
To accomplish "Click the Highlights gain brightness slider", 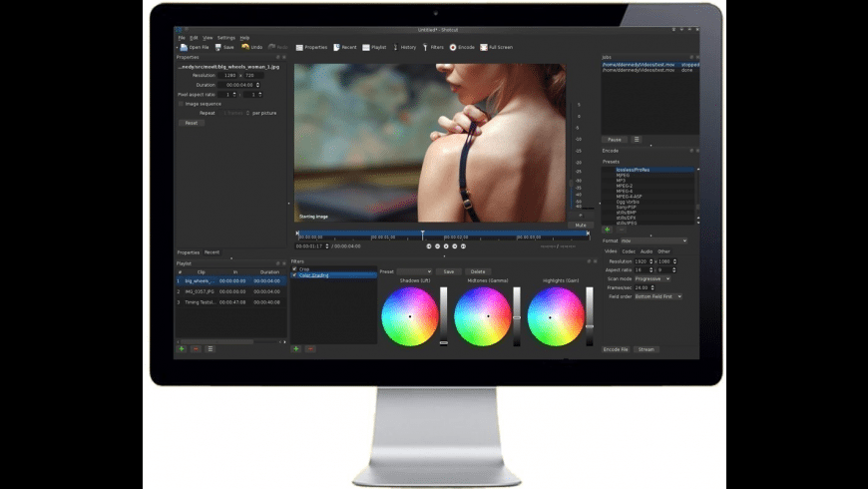I will tap(590, 316).
